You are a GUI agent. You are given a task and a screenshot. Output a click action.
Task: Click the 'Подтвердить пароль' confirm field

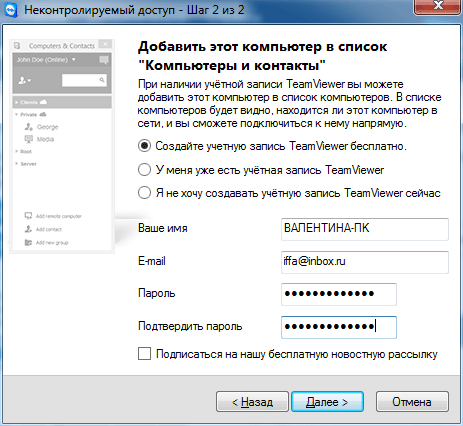pyautogui.click(x=339, y=327)
